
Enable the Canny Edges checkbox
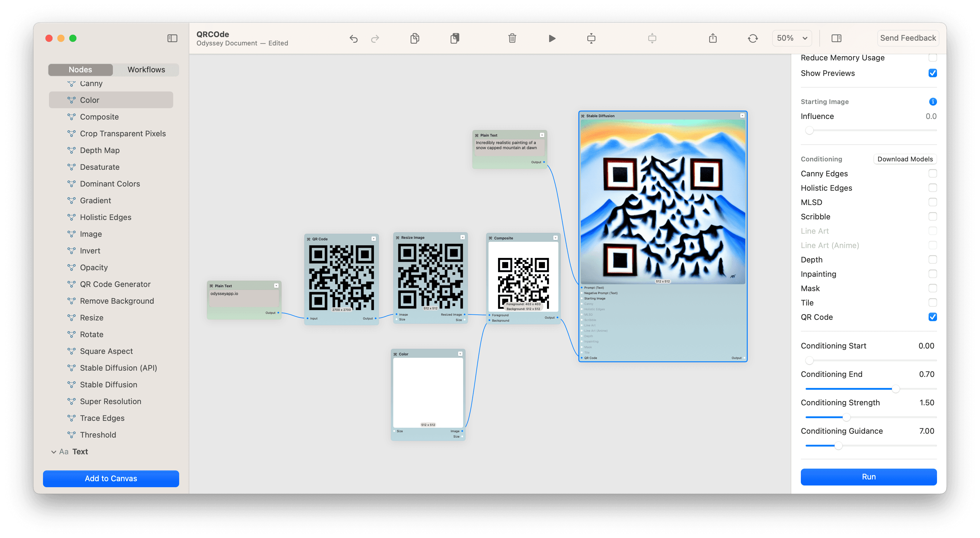click(x=933, y=174)
